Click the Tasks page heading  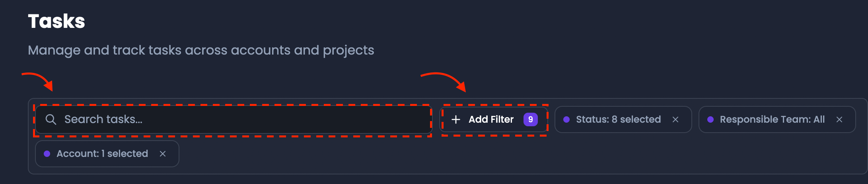[56, 21]
